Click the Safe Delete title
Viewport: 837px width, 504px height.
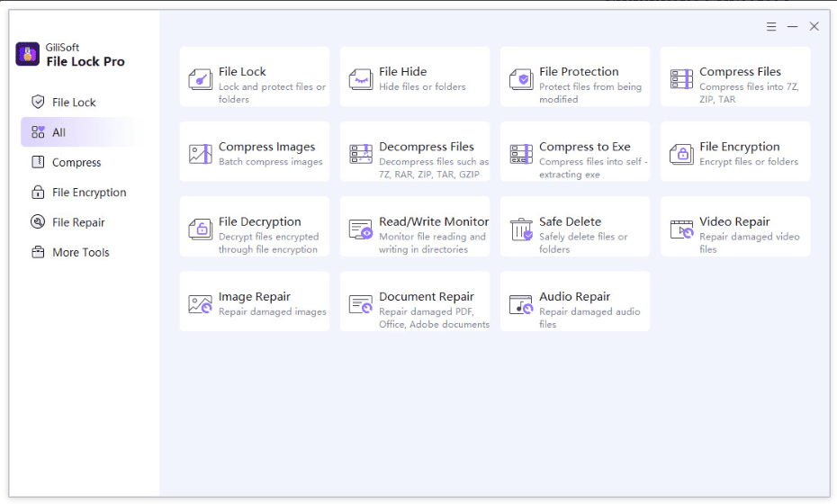point(570,221)
